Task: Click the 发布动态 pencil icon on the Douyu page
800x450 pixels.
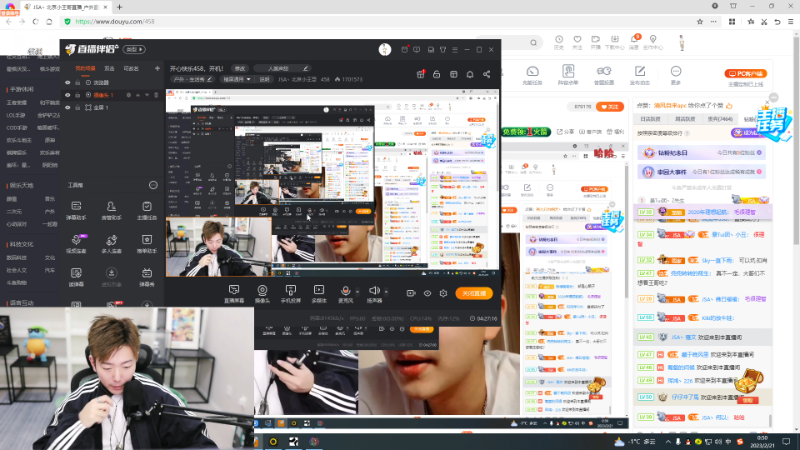Action: [x=640, y=75]
